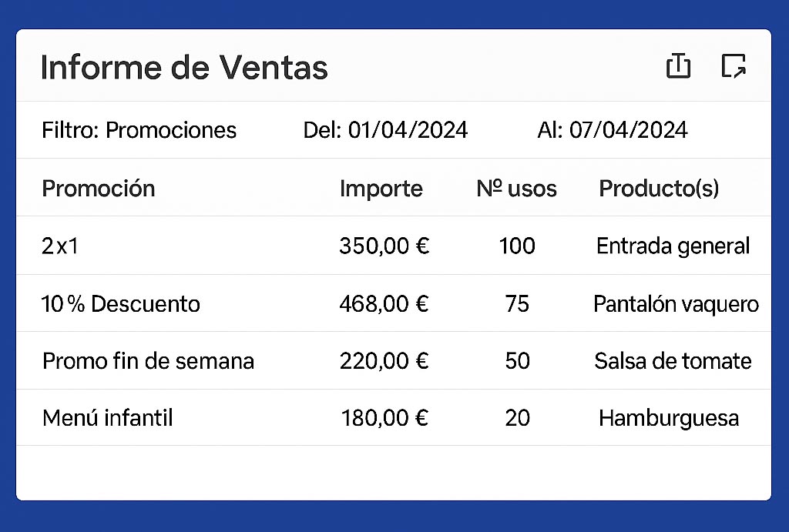Click the 350,00 € amount cell
The height and width of the screenshot is (532, 789).
pos(384,246)
